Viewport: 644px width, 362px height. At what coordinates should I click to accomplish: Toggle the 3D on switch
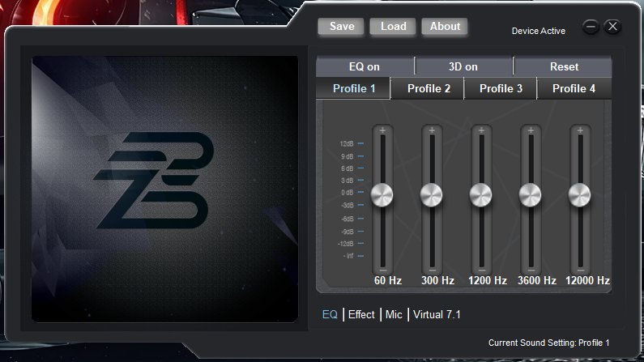[463, 66]
